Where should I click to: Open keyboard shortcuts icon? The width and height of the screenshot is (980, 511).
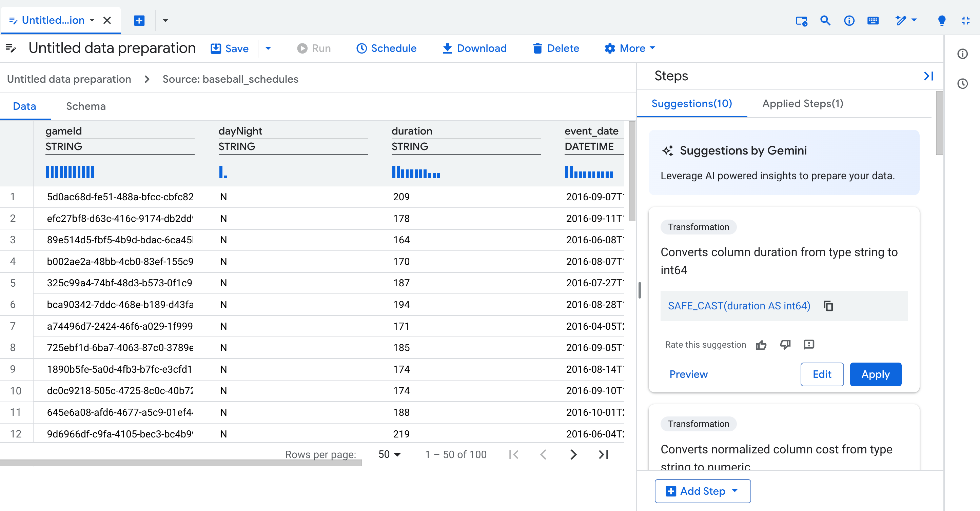pyautogui.click(x=873, y=21)
